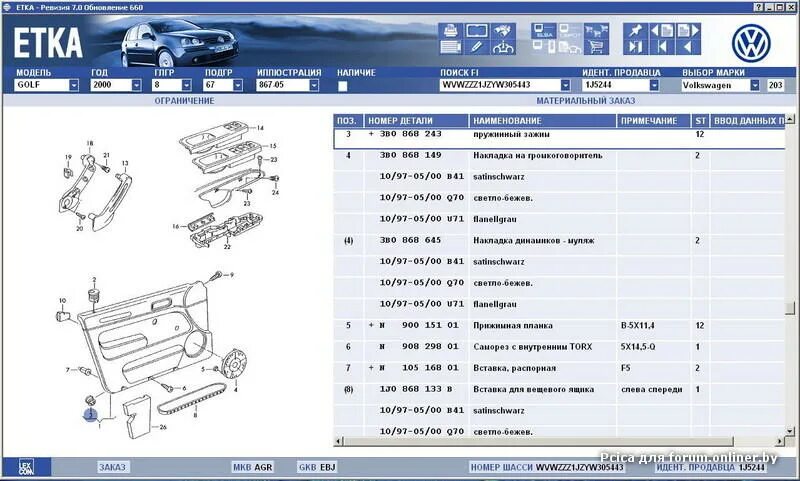Click the pushpin icon
800x481 pixels.
(x=635, y=31)
